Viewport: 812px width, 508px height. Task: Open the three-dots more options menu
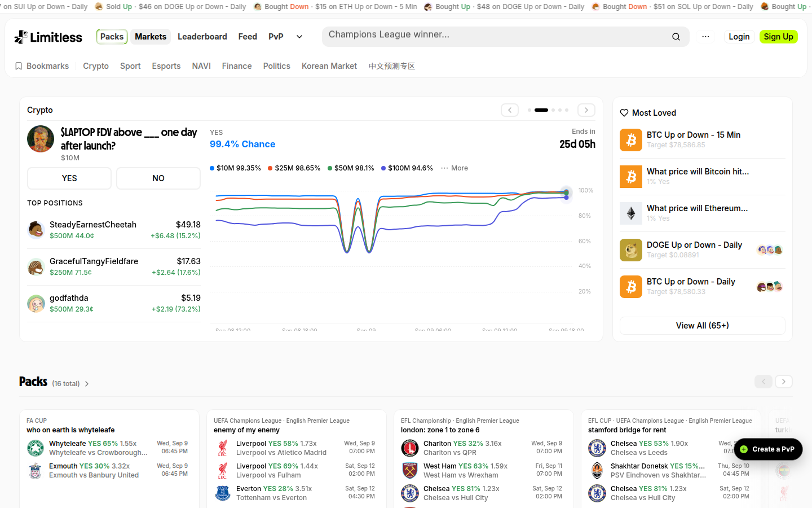pos(705,37)
